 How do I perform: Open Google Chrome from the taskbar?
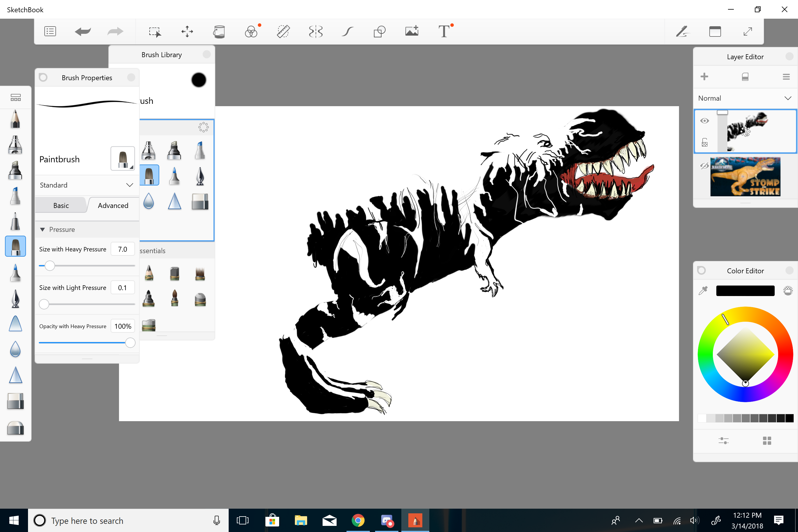coord(358,520)
